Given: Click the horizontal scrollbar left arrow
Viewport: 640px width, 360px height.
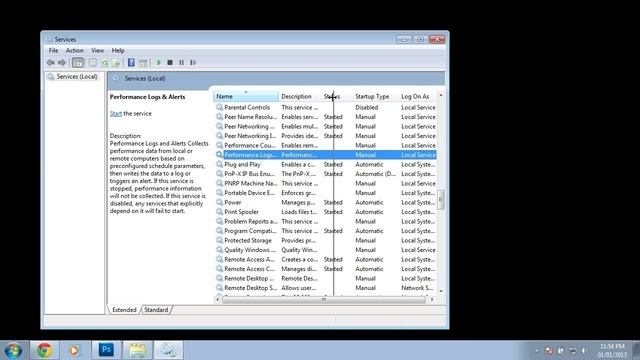Looking at the screenshot, I should pyautogui.click(x=218, y=300).
